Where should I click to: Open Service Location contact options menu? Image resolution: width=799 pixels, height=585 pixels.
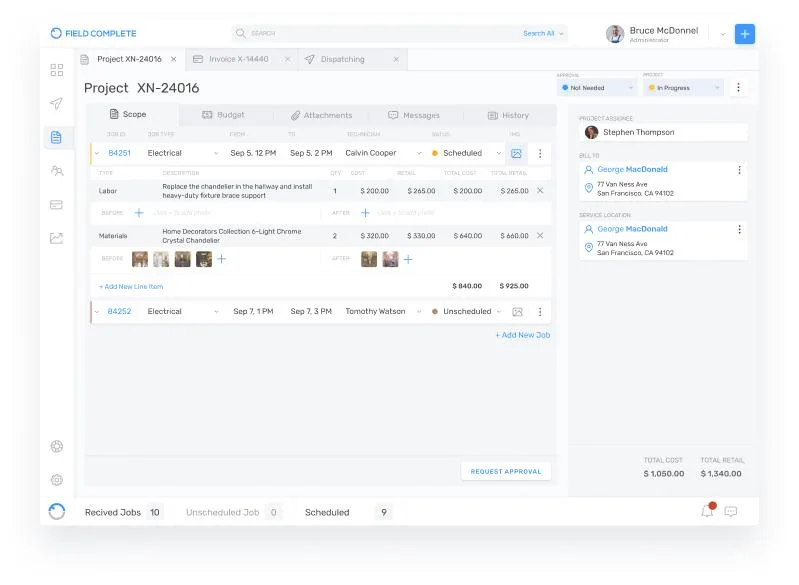click(739, 229)
